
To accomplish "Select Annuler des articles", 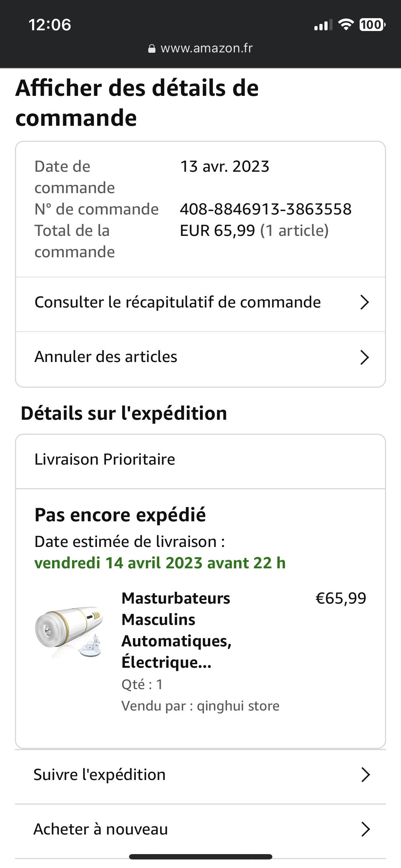I will (x=106, y=357).
